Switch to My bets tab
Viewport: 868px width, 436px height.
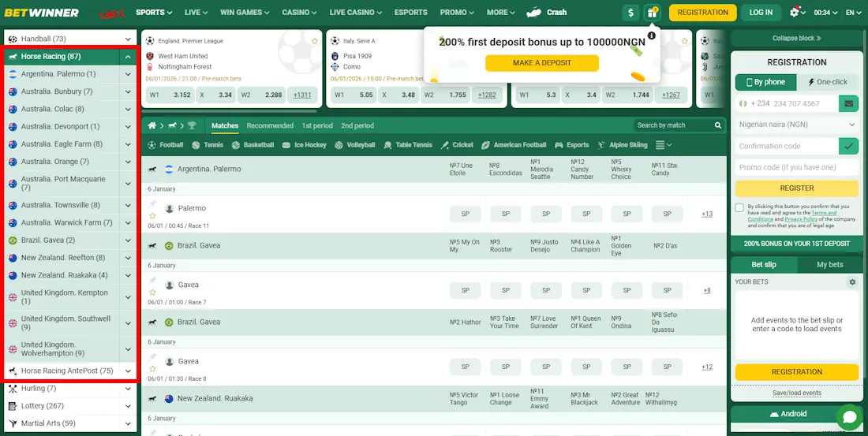pos(830,264)
